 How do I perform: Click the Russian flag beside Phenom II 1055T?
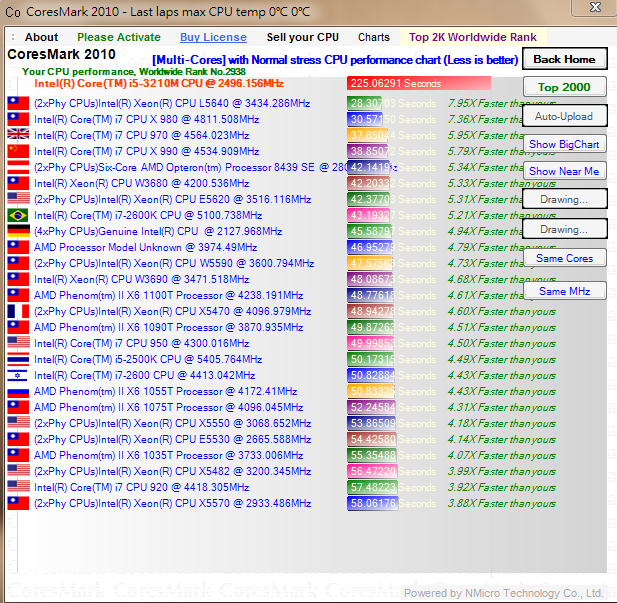point(18,391)
